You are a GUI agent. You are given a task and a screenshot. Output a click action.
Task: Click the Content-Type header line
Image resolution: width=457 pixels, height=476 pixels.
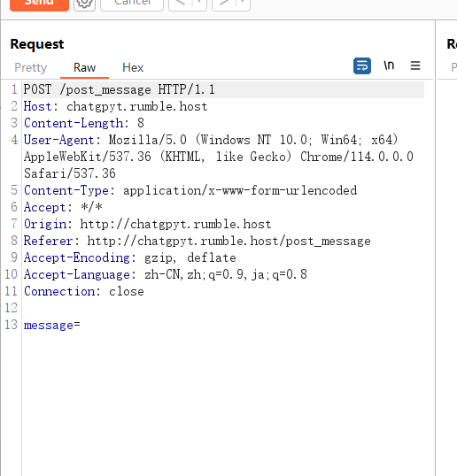point(190,190)
